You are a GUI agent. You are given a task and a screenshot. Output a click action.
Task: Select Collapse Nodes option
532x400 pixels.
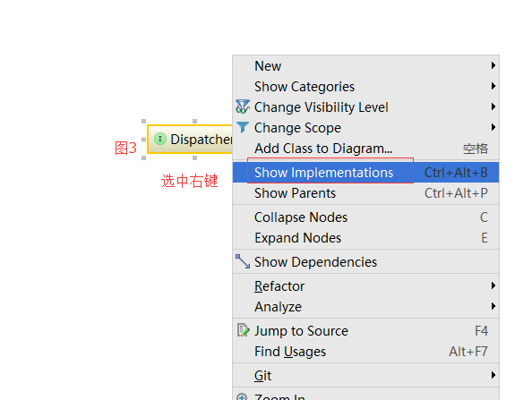coord(365,217)
